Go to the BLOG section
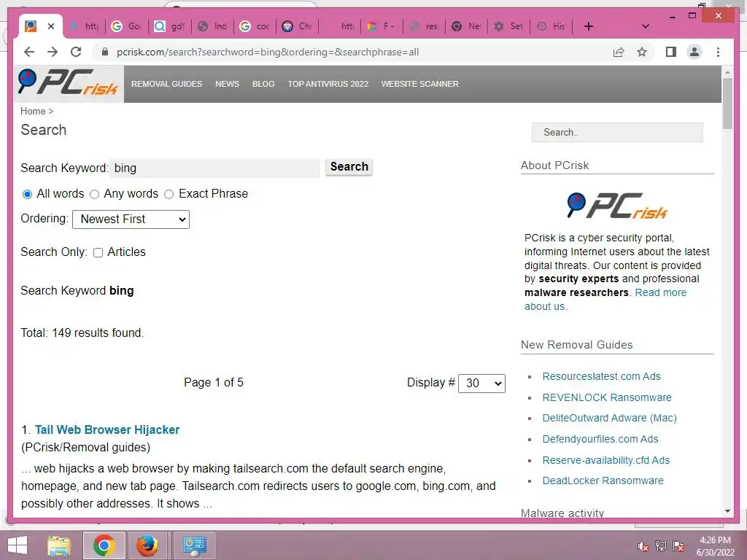This screenshot has width=747, height=560. pos(263,84)
